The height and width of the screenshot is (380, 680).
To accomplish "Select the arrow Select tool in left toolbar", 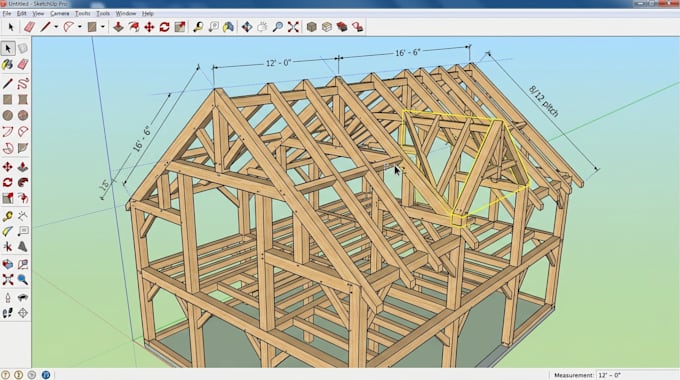I will point(8,48).
